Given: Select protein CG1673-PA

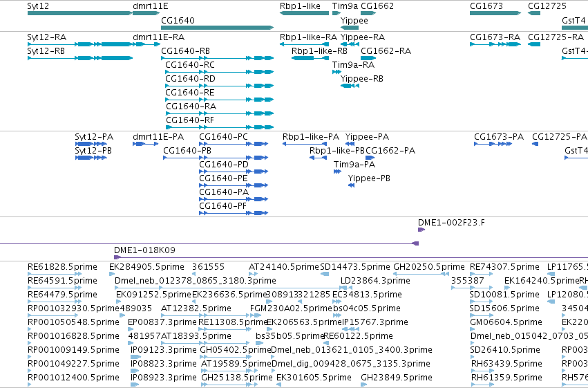Looking at the screenshot, I should point(493,144).
